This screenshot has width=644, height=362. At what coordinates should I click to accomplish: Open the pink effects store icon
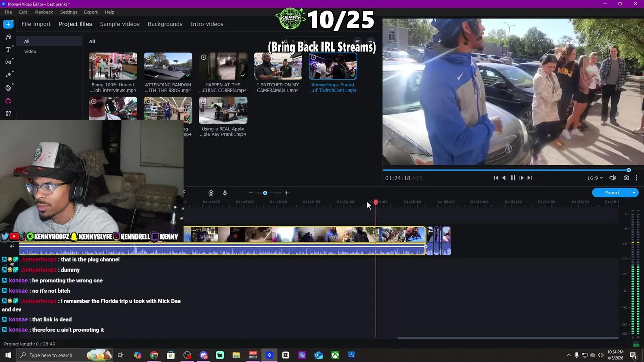[x=8, y=101]
